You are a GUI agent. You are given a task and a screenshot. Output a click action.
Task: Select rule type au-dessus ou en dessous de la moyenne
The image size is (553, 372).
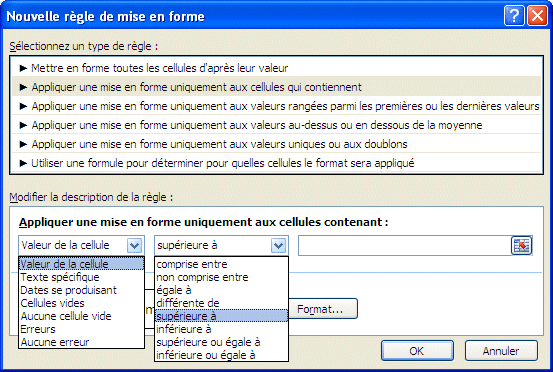pos(276,125)
